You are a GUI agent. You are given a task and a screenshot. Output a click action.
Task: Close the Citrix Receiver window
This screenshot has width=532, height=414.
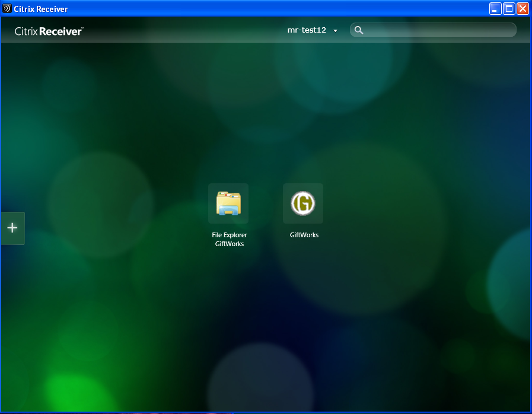[523, 9]
